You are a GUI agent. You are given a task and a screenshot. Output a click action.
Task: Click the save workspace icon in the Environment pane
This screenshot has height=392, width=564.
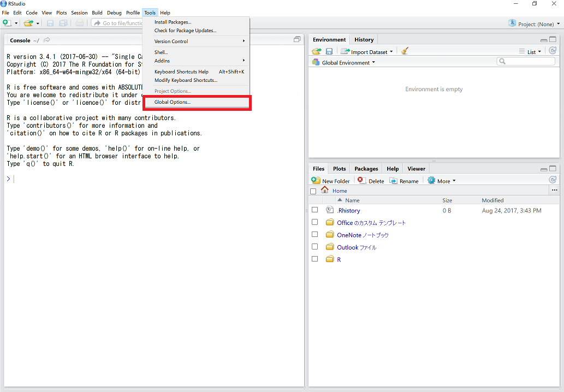pos(329,51)
